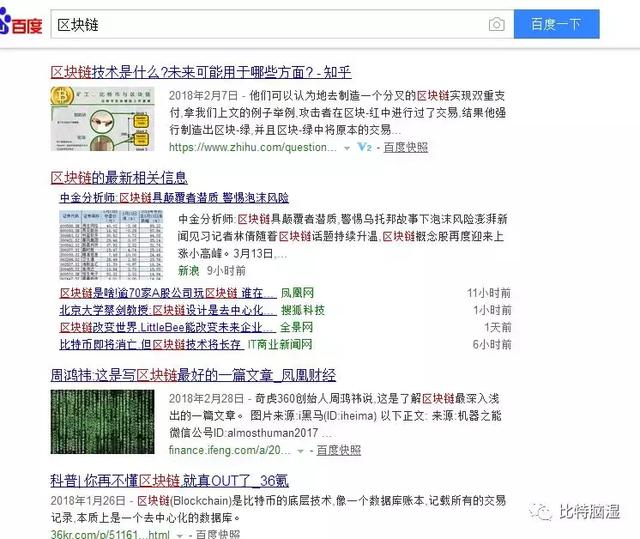Open image search camera icon
This screenshot has width=640, height=539.
pyautogui.click(x=496, y=24)
